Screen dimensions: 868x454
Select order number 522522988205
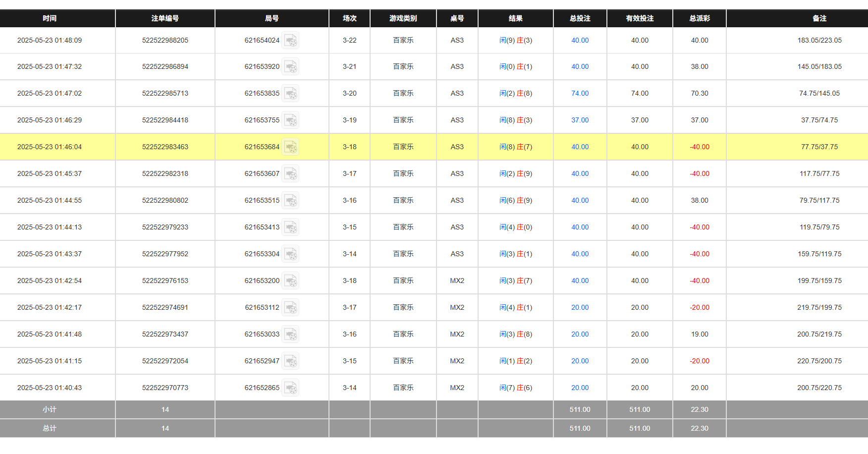point(165,40)
